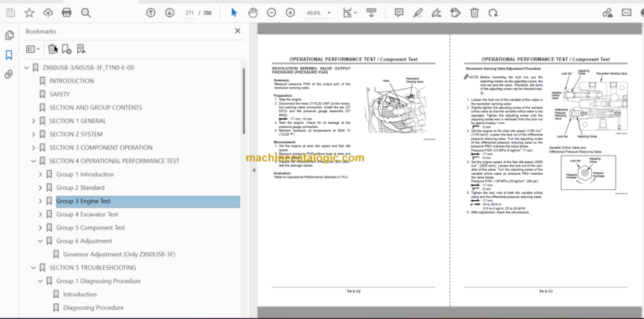Open Group 5 Component Test bookmark
The height and width of the screenshot is (319, 644).
point(91,228)
